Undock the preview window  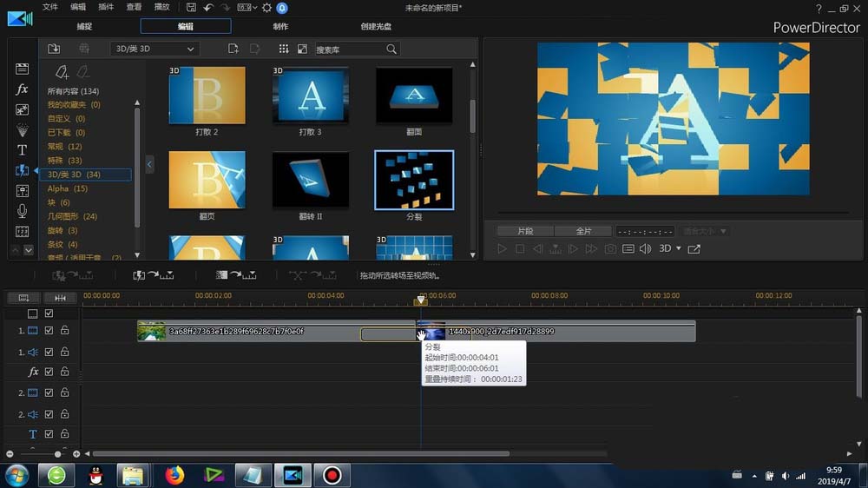point(694,248)
